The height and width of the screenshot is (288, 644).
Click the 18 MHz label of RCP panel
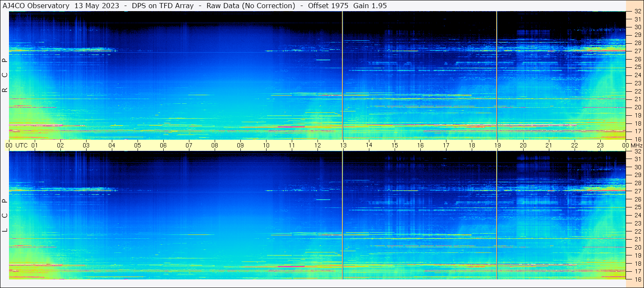(x=637, y=123)
